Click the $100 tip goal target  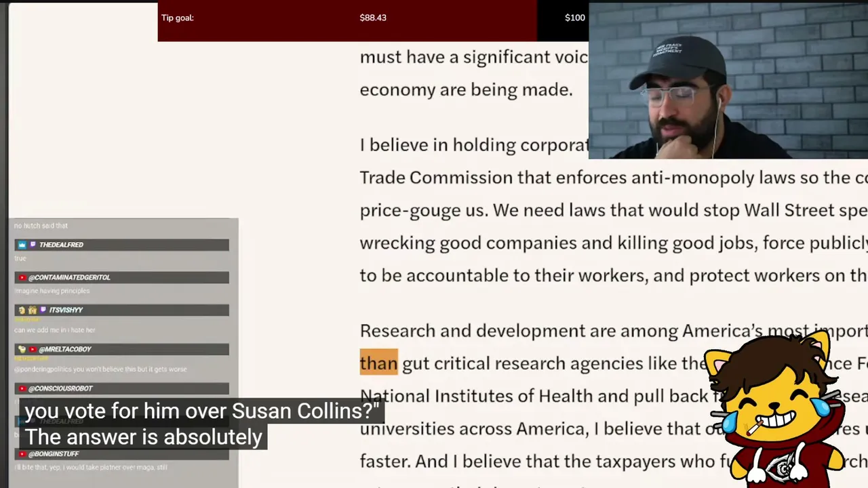pos(574,18)
